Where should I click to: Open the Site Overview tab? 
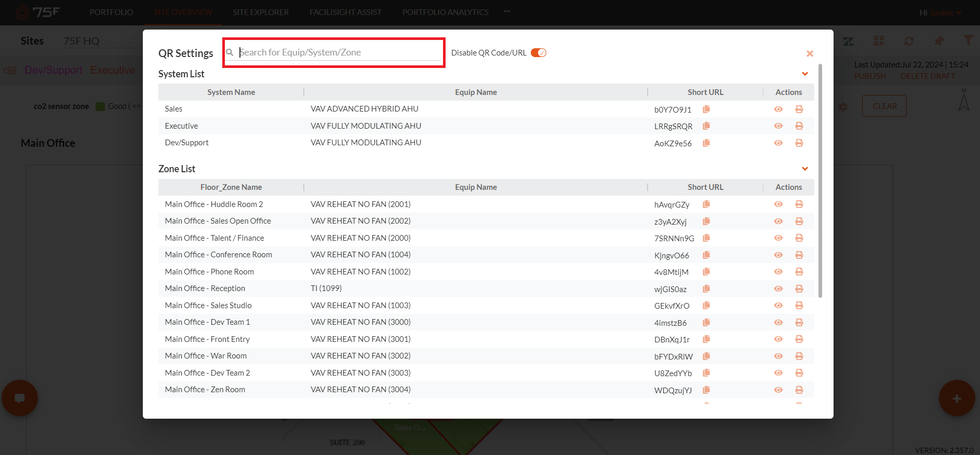pyautogui.click(x=183, y=12)
